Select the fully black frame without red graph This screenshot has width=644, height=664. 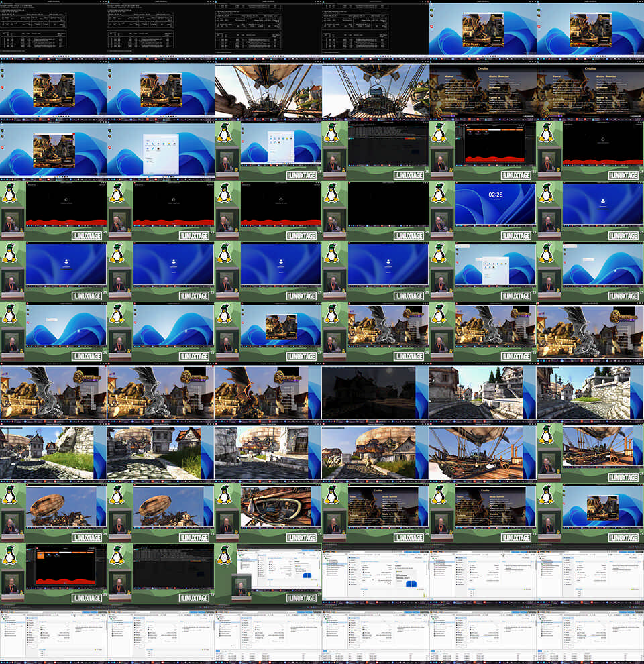tap(376, 211)
